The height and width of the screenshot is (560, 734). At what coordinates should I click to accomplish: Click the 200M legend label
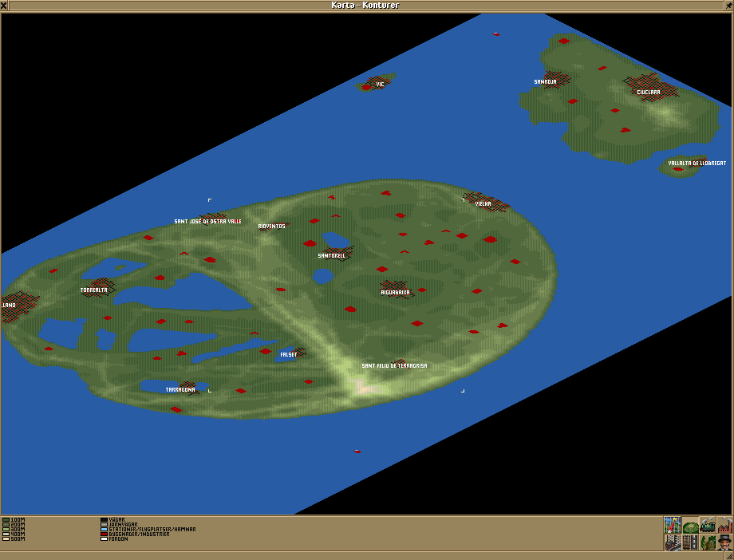pos(18,524)
